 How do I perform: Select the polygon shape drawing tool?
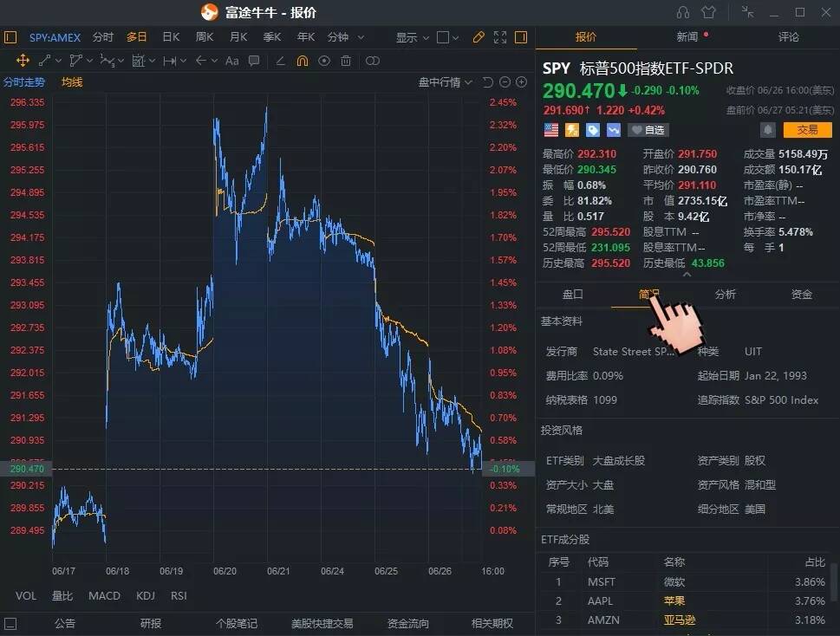[x=76, y=61]
